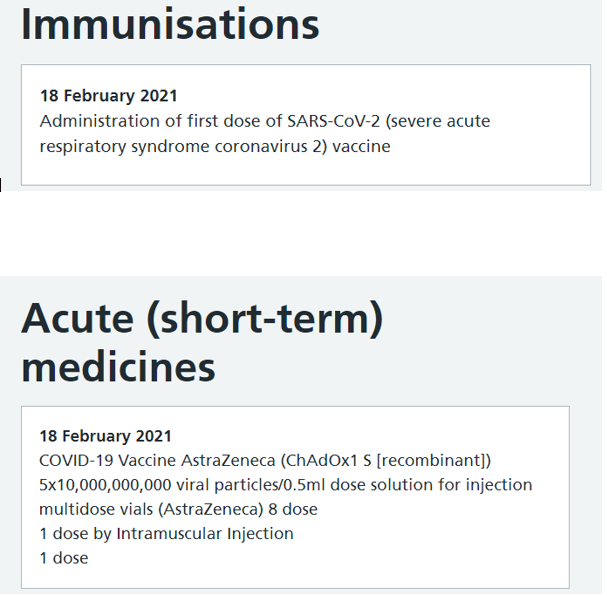Click the word "vaccine" ending the immunisation entry
Screen dimensions: 607x596
pos(361,146)
